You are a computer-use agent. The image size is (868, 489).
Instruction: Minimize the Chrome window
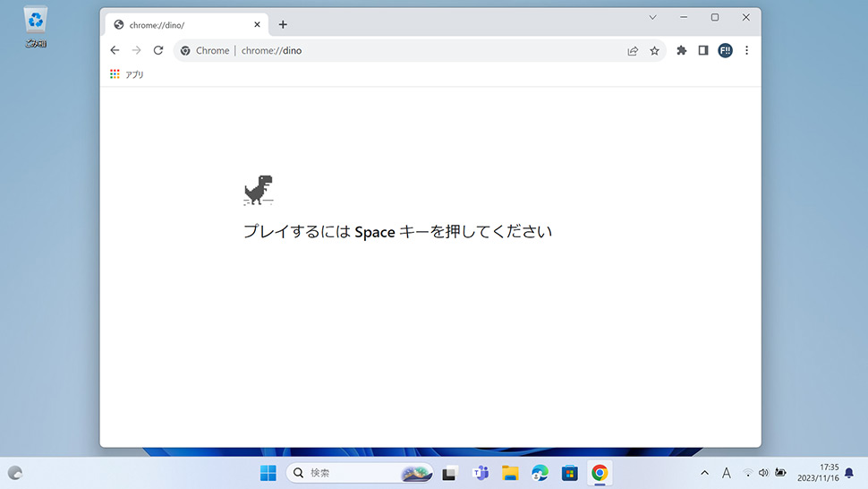[x=684, y=17]
